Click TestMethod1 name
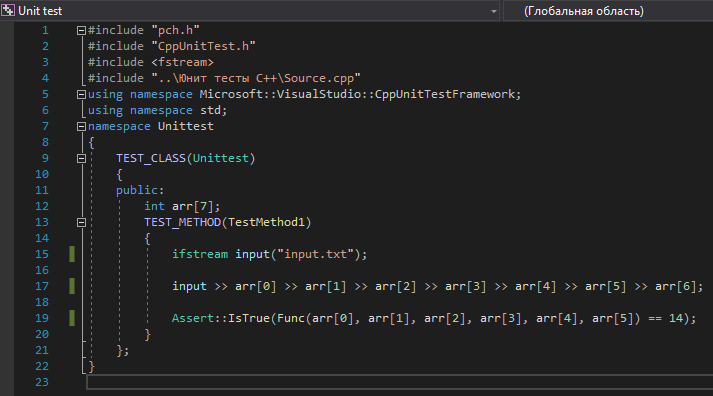The width and height of the screenshot is (713, 396). (266, 222)
